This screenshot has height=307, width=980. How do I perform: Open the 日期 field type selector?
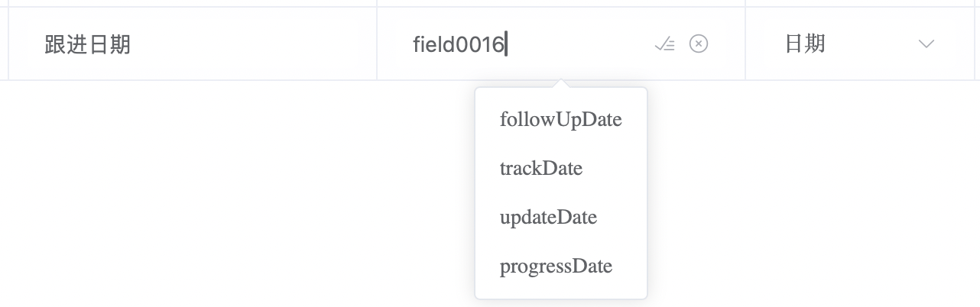[x=860, y=44]
